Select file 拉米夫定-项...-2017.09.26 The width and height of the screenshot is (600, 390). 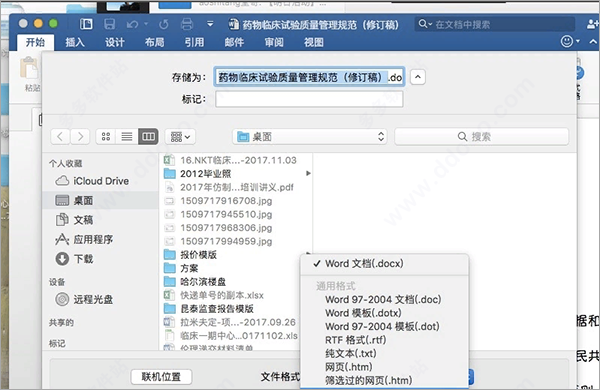pos(230,322)
